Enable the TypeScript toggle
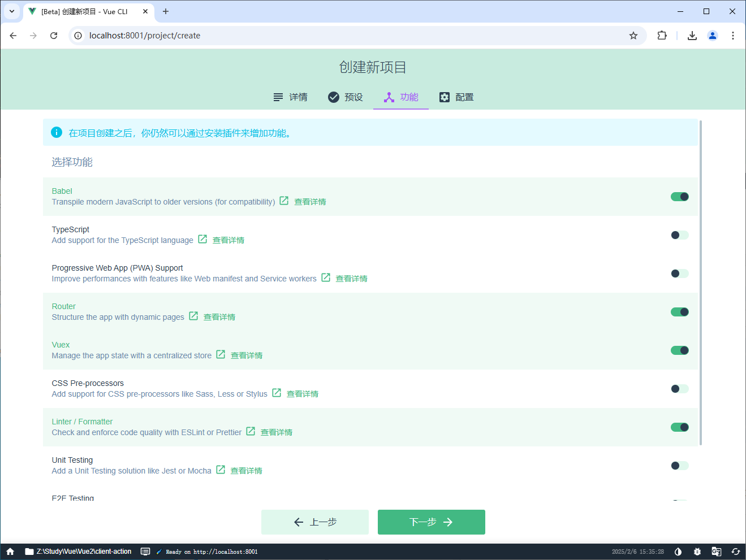Screen dimensions: 746x560 coord(680,235)
